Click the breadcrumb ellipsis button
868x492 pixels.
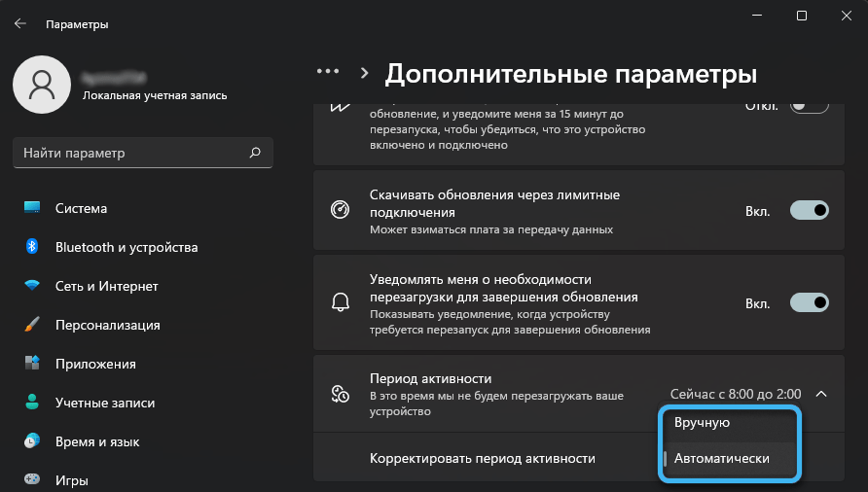[x=327, y=72]
